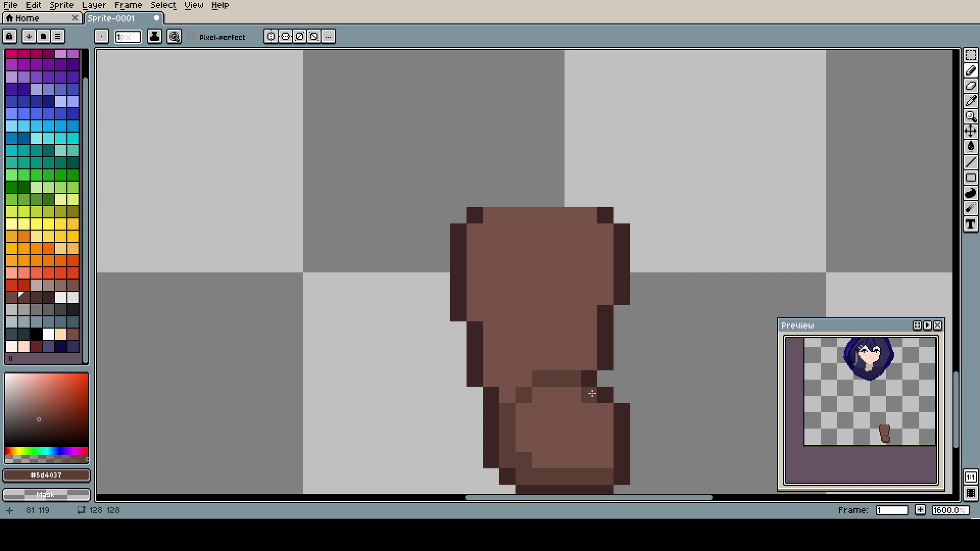Enable the Pixel-perfect checkbox
This screenshot has height=551, width=980.
[192, 37]
